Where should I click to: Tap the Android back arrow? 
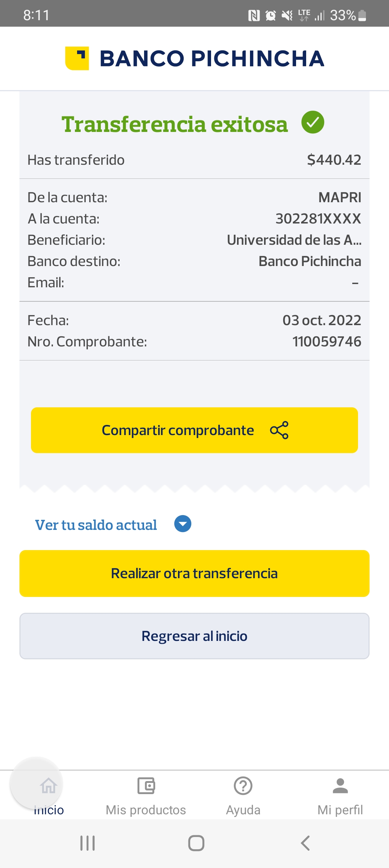[305, 843]
